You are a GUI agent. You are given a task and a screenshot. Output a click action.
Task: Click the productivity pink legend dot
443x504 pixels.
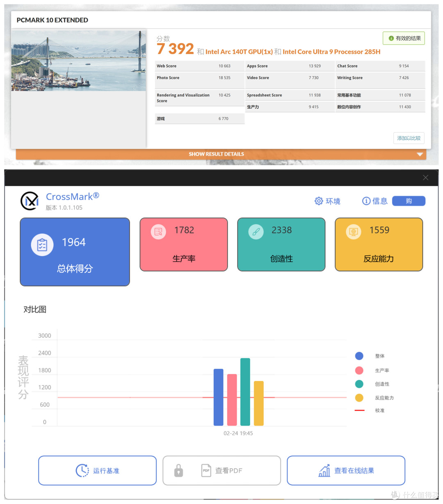pyautogui.click(x=359, y=370)
